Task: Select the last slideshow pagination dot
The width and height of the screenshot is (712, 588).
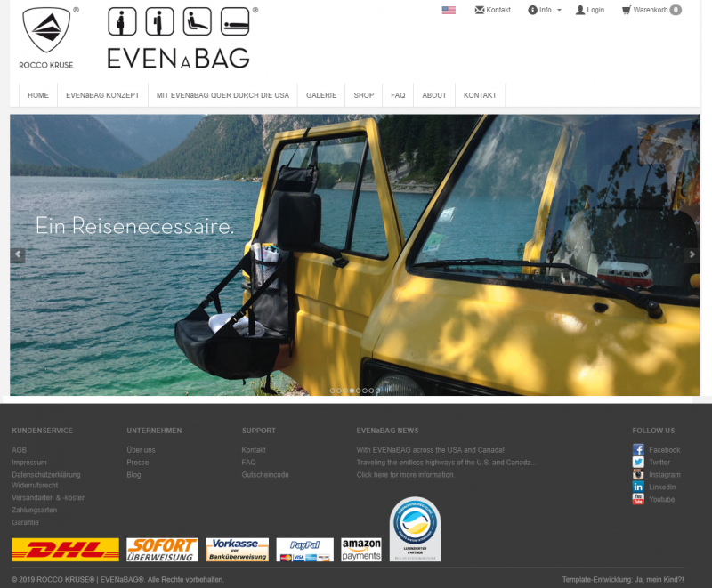Action: pyautogui.click(x=377, y=391)
